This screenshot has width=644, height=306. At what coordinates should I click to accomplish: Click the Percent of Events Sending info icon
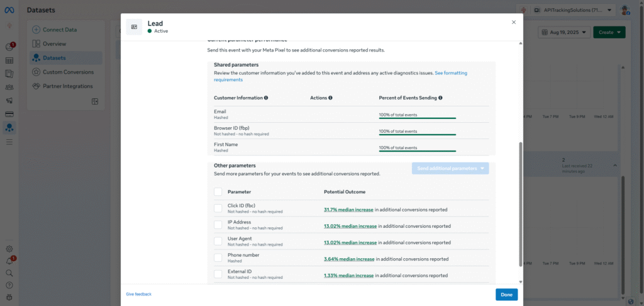tap(440, 98)
